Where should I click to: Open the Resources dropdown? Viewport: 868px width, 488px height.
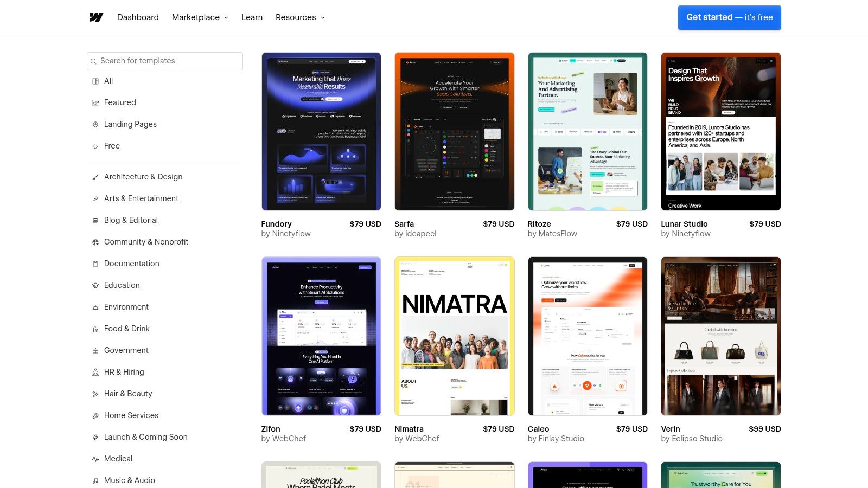300,17
